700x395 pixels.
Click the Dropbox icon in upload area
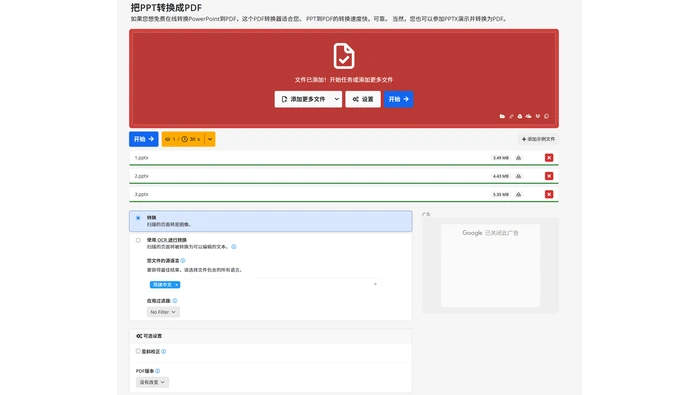tap(538, 116)
